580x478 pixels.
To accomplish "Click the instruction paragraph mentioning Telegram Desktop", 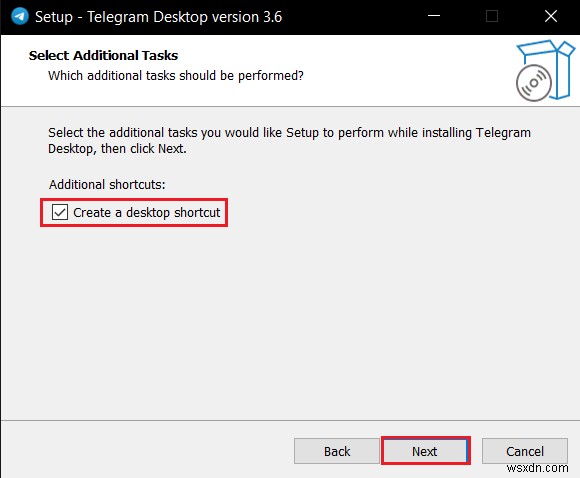I will tap(289, 141).
